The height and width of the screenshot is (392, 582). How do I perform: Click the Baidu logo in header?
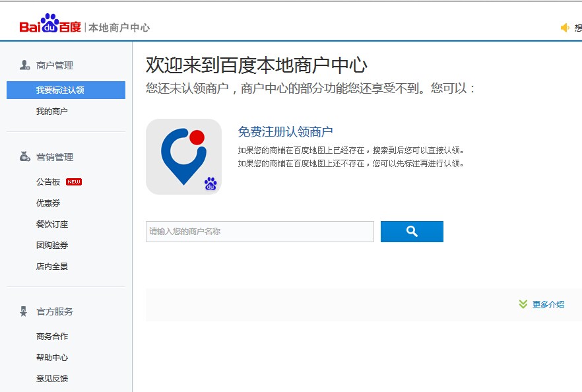[x=50, y=25]
